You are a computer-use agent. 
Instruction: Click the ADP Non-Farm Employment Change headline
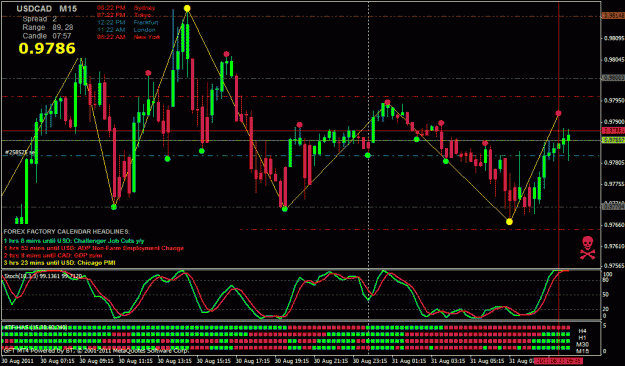[x=94, y=248]
